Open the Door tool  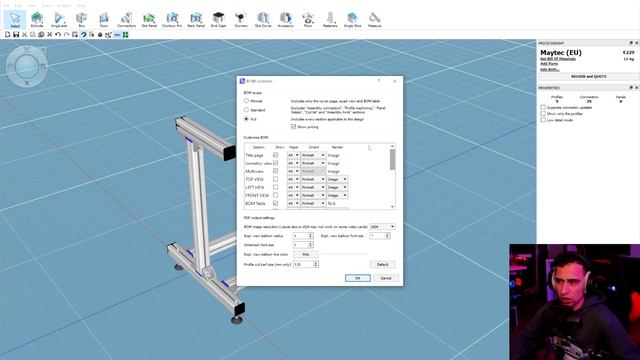[104, 19]
